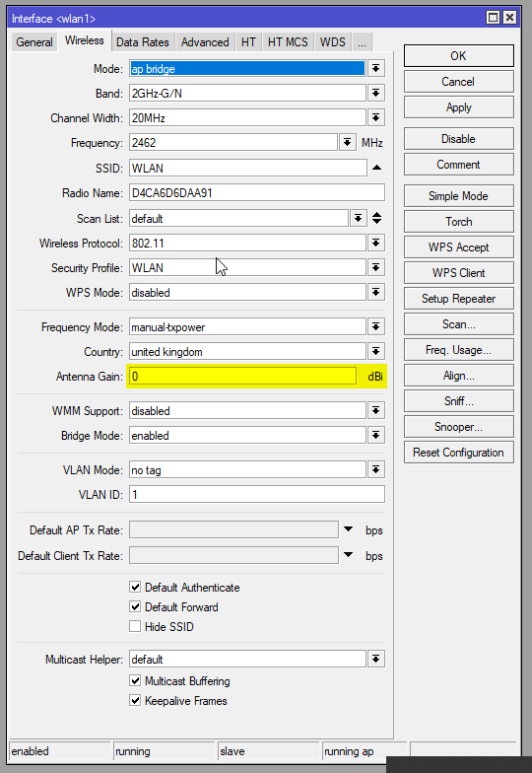
Task: Click the Scan List add/remove arrows
Action: [376, 218]
